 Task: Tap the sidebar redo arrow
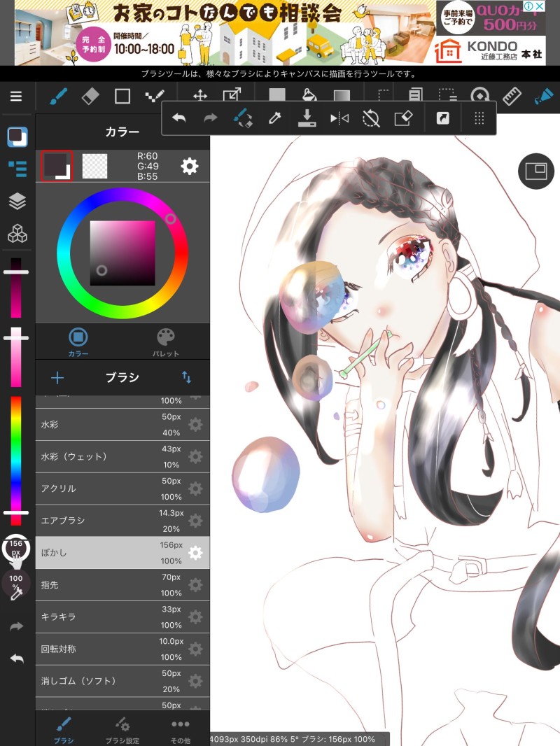[x=17, y=626]
